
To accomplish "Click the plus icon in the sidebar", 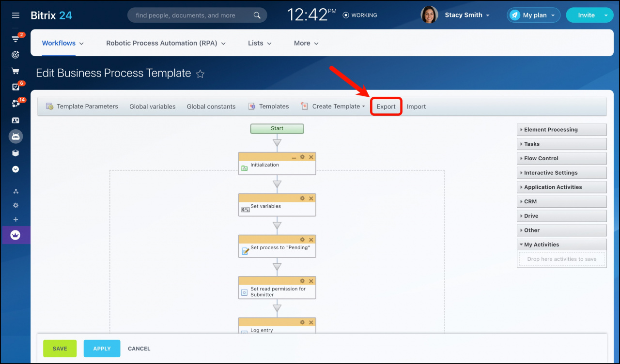I will pyautogui.click(x=15, y=219).
